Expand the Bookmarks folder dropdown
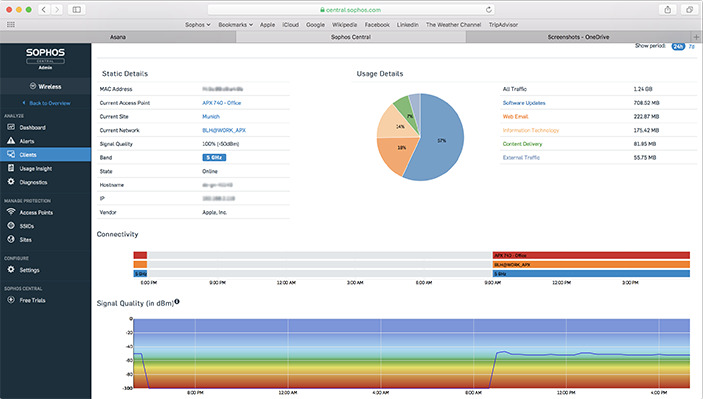 [x=235, y=25]
